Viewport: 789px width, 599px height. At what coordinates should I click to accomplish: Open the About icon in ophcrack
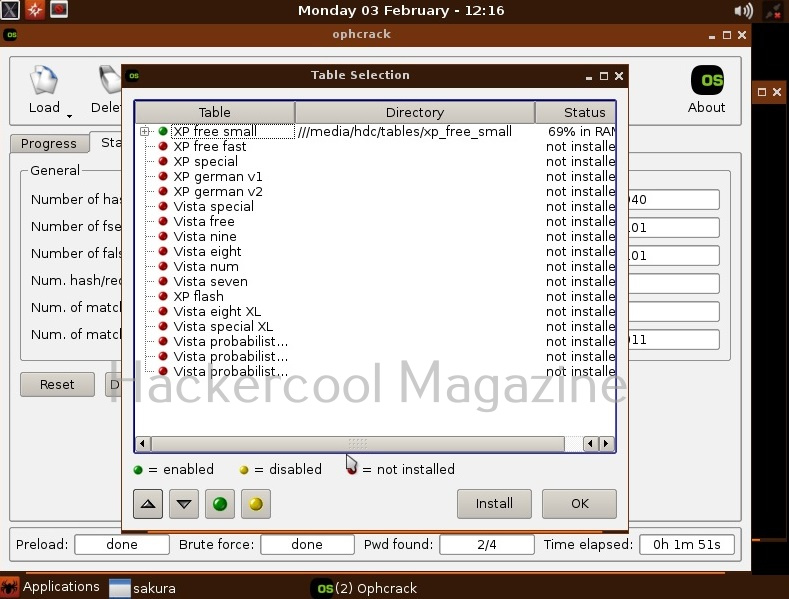point(706,89)
